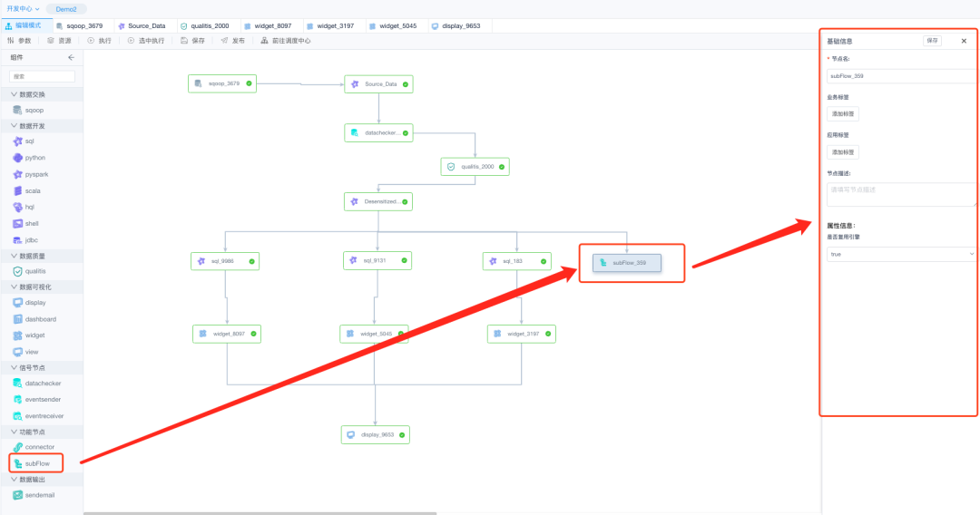Select the sqoop data exchange component
This screenshot has width=980, height=515.
[34, 110]
